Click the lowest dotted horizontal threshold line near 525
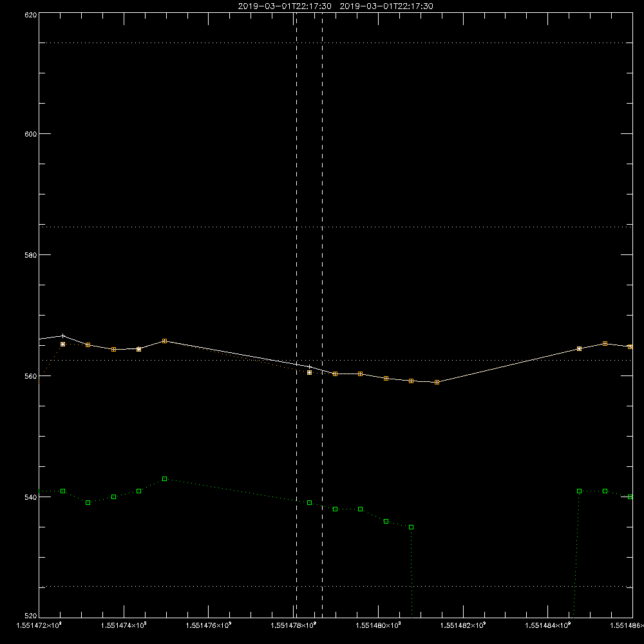Viewport: 644px width, 644px height. (x=336, y=587)
